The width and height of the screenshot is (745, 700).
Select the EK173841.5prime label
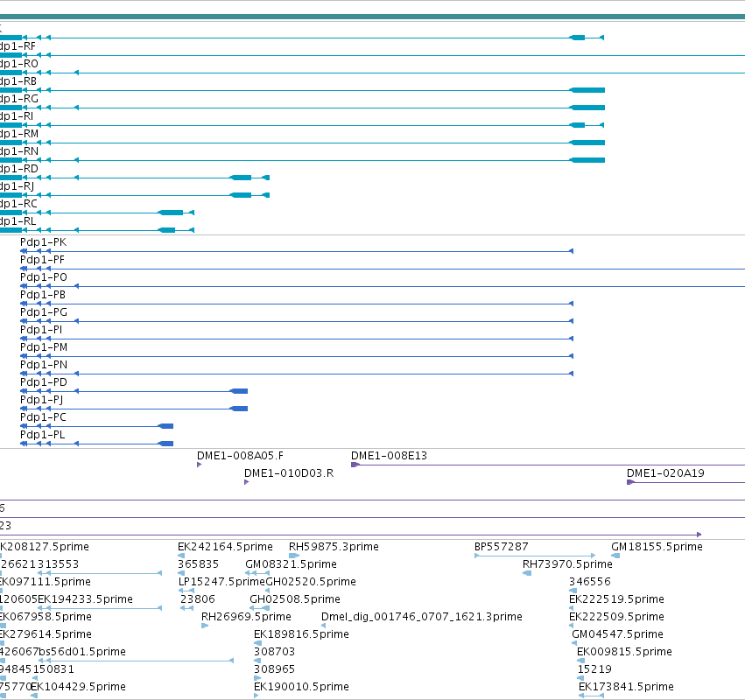click(626, 687)
